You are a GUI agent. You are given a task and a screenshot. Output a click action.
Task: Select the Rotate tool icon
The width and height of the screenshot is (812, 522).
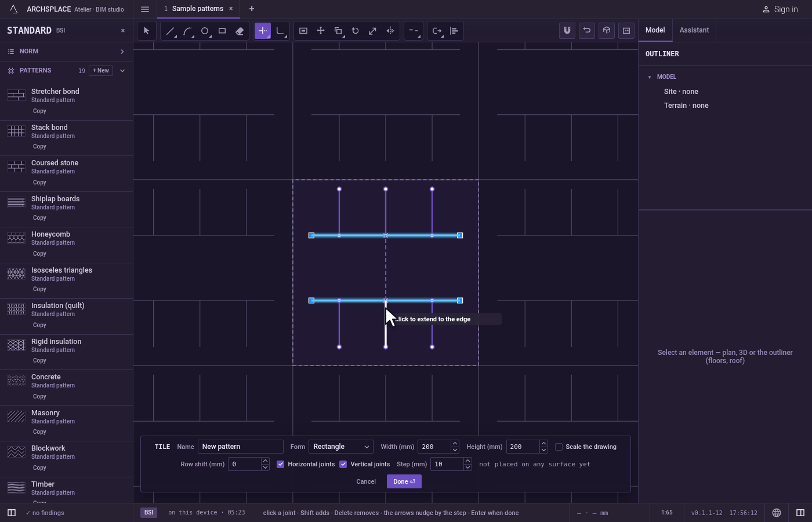tap(356, 31)
